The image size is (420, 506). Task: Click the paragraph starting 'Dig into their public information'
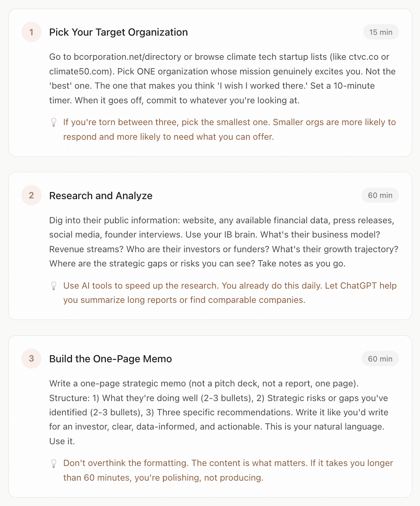click(223, 242)
